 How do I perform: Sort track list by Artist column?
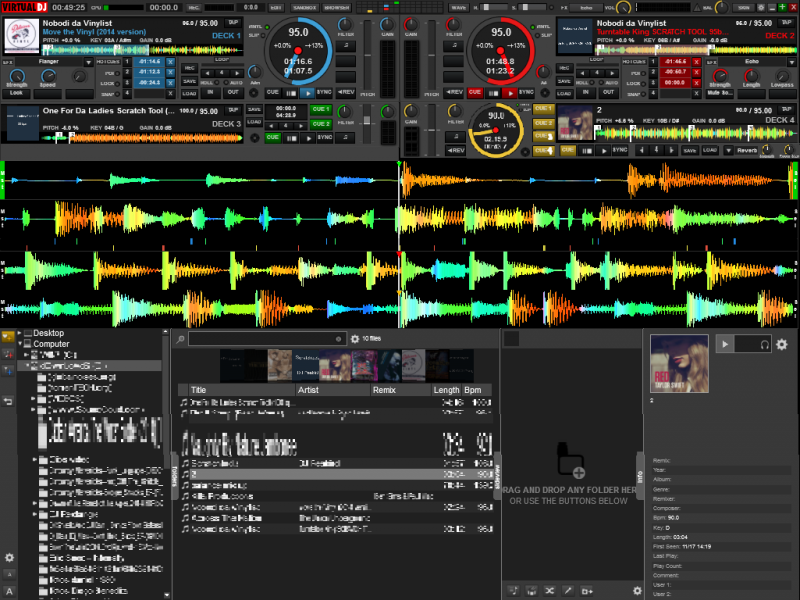coord(333,390)
